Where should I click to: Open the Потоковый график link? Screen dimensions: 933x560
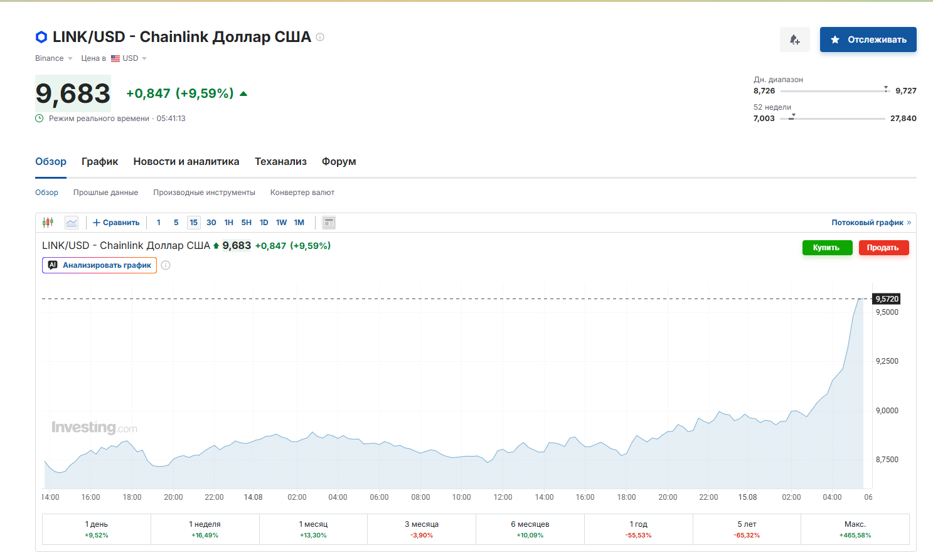(x=871, y=223)
